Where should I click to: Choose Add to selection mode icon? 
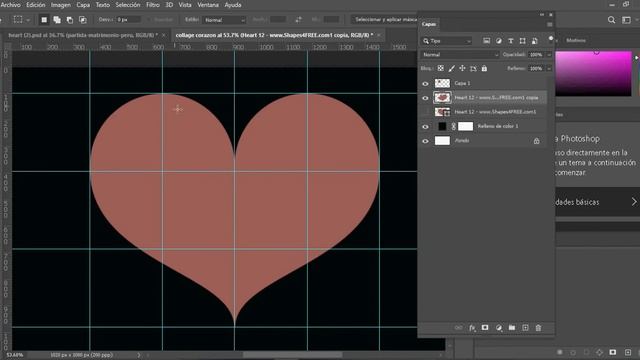(57, 20)
